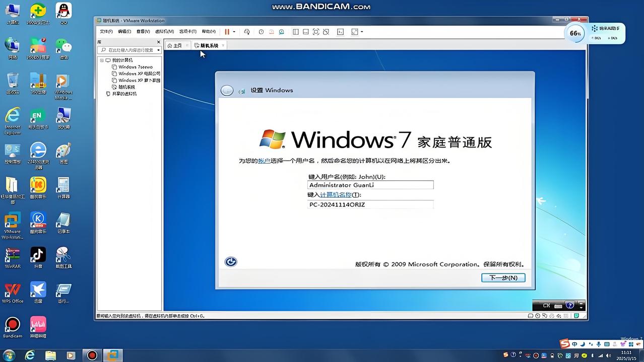
Task: Collapse the 我的计算机 tree node
Action: [x=102, y=59]
